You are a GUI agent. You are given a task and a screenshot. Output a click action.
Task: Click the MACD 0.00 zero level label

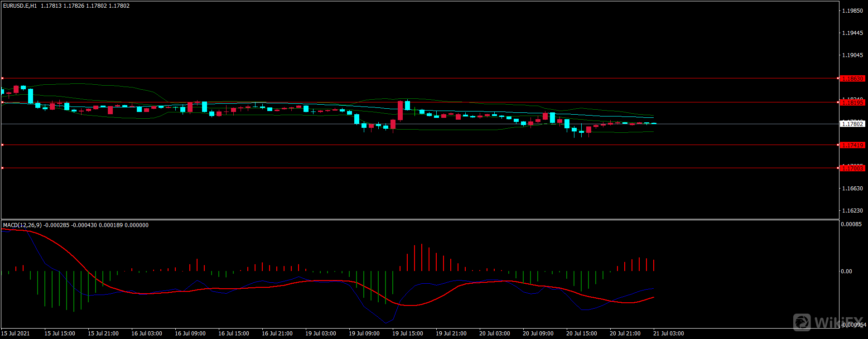(x=846, y=271)
